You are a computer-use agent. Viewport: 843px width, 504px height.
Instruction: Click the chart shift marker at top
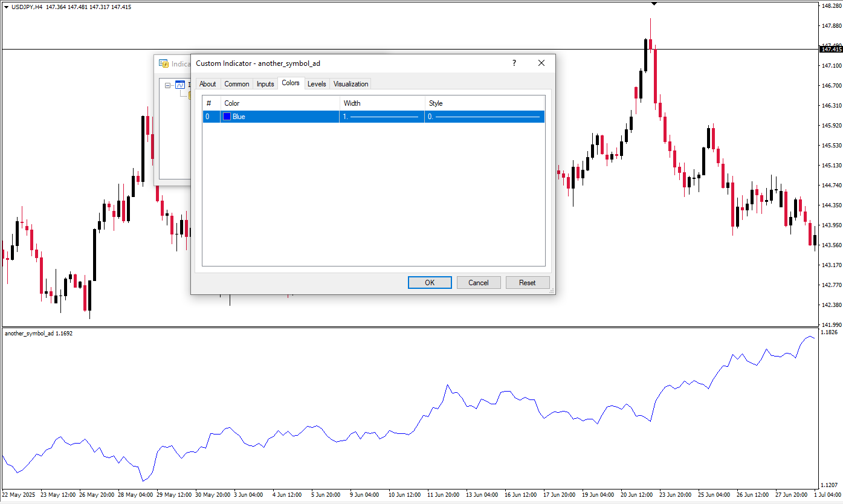tap(654, 4)
